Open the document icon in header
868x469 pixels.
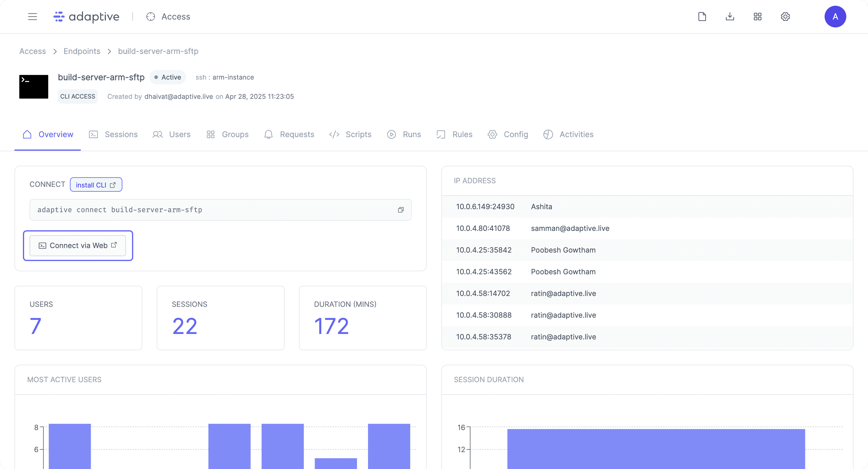click(702, 17)
